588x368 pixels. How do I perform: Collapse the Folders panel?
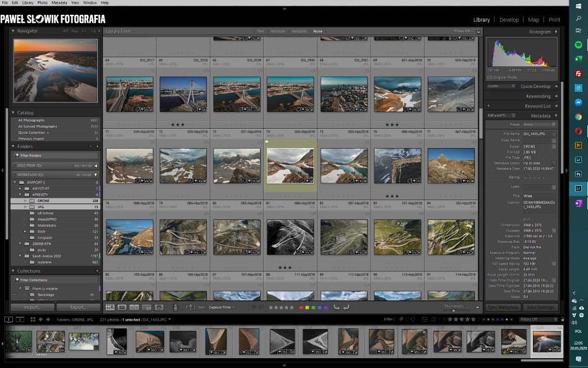[x=13, y=146]
